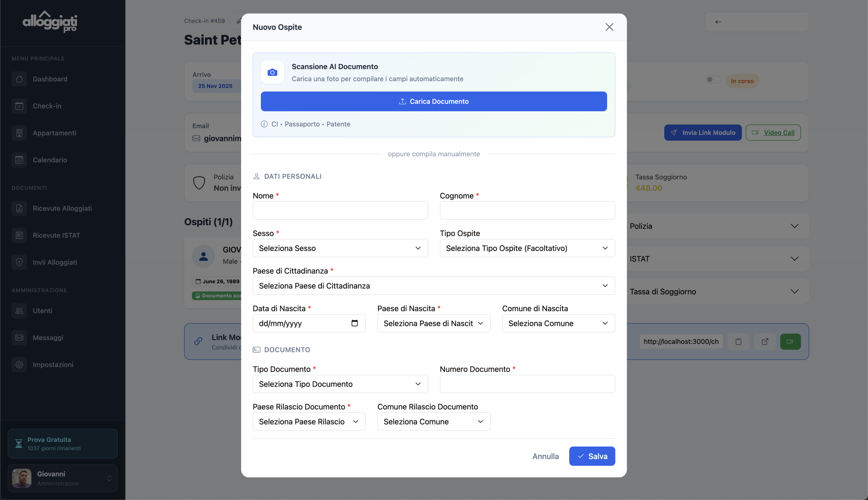Click the camera icon in Scansione AI
Image resolution: width=868 pixels, height=500 pixels.
coord(272,72)
